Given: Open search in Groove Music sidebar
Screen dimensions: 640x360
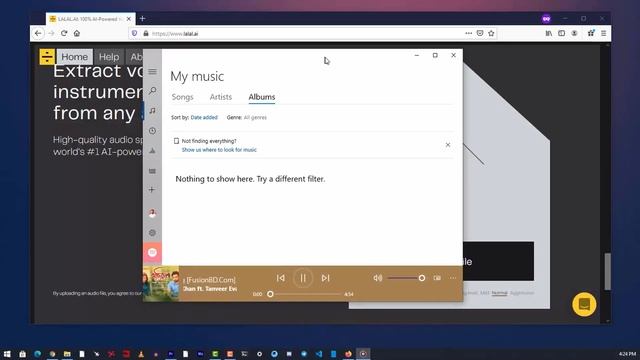Looking at the screenshot, I should click(x=152, y=91).
